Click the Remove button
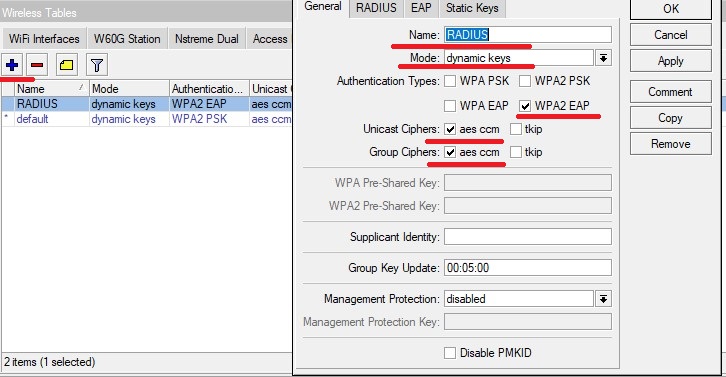726x377 pixels. pyautogui.click(x=670, y=144)
